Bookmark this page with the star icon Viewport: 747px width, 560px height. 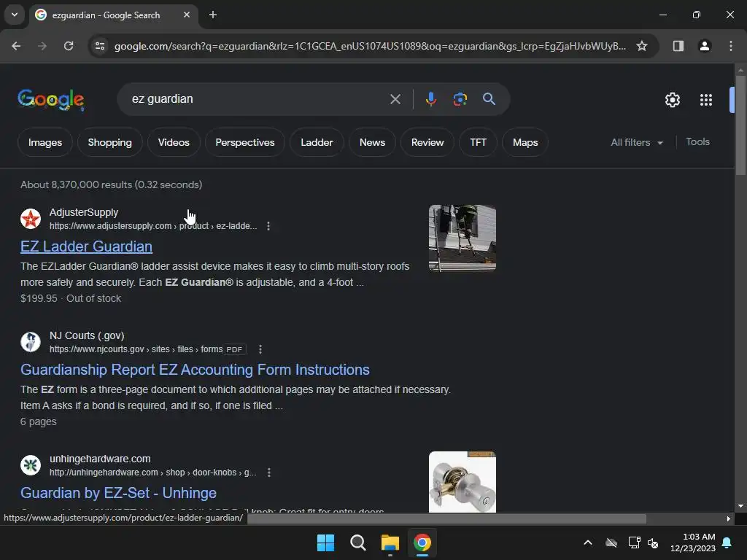click(x=642, y=46)
